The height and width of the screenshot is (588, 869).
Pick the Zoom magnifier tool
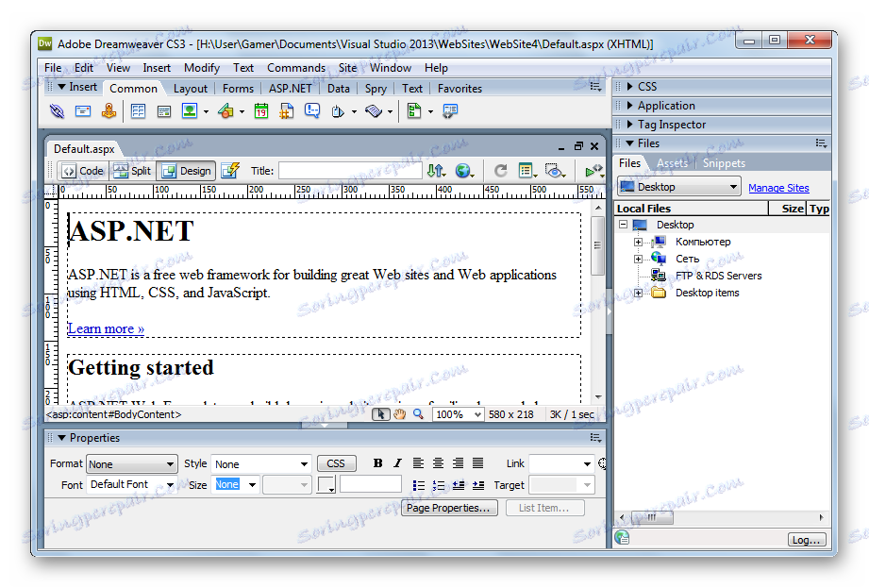[418, 414]
